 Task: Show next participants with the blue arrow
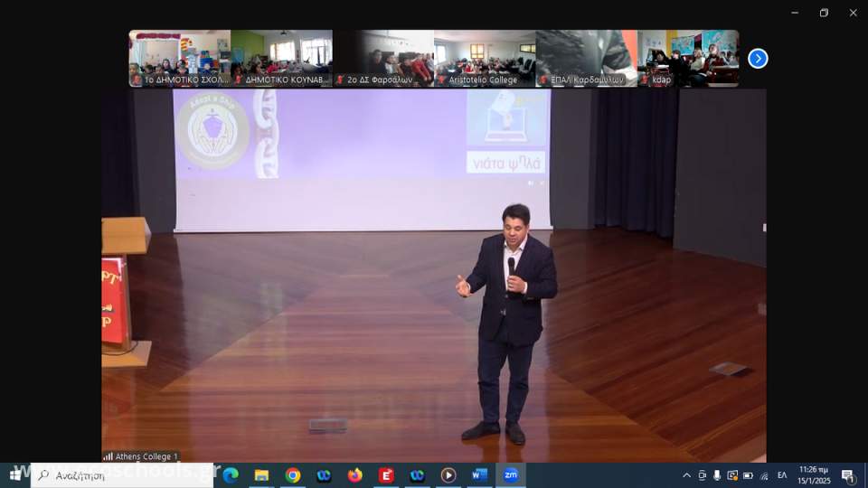[758, 59]
